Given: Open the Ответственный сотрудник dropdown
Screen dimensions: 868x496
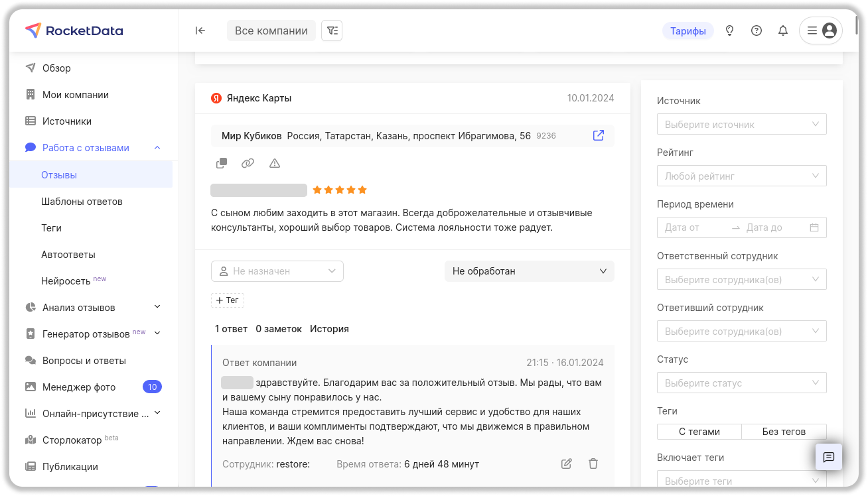Looking at the screenshot, I should pos(742,280).
